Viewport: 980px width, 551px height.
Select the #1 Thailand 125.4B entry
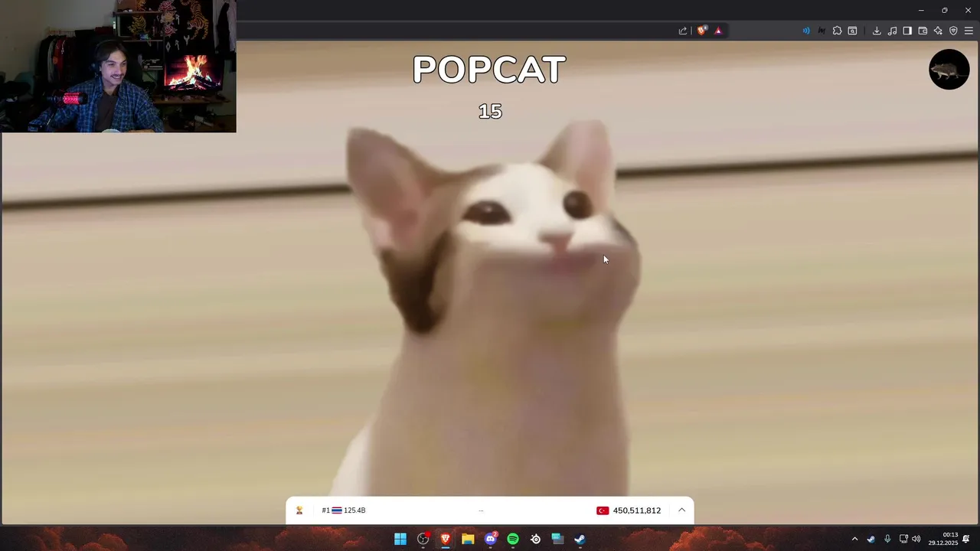click(x=344, y=510)
